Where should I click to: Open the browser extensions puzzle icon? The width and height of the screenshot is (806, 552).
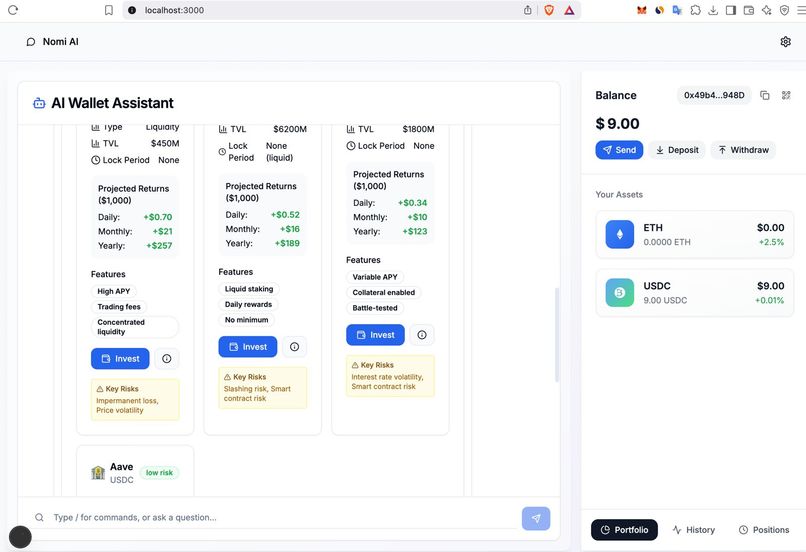pos(695,10)
